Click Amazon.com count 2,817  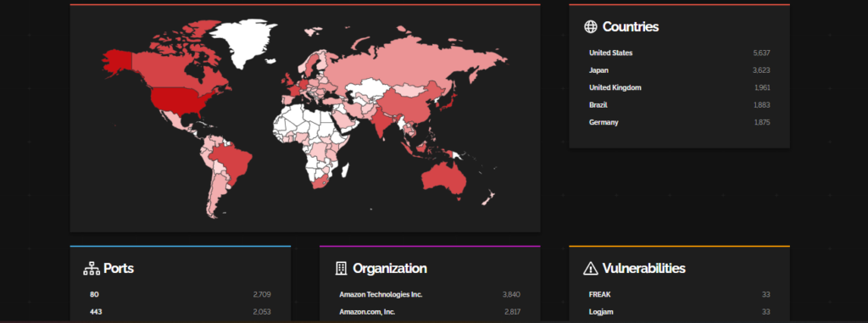coord(512,312)
